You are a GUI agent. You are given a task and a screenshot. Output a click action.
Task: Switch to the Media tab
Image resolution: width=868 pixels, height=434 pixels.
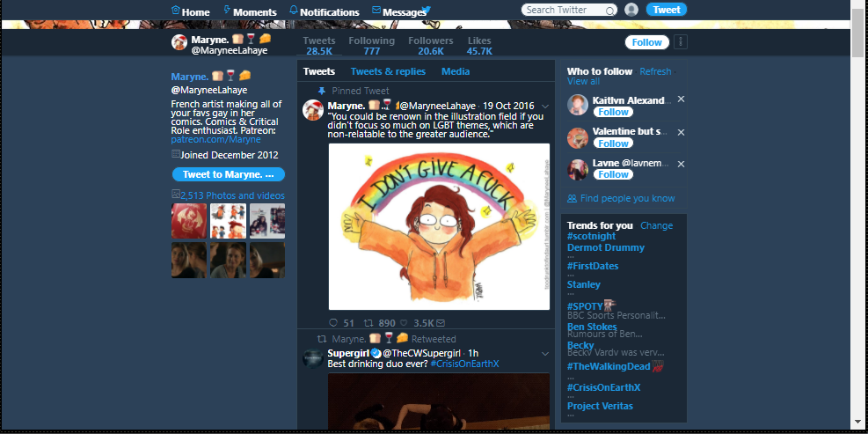pos(456,71)
